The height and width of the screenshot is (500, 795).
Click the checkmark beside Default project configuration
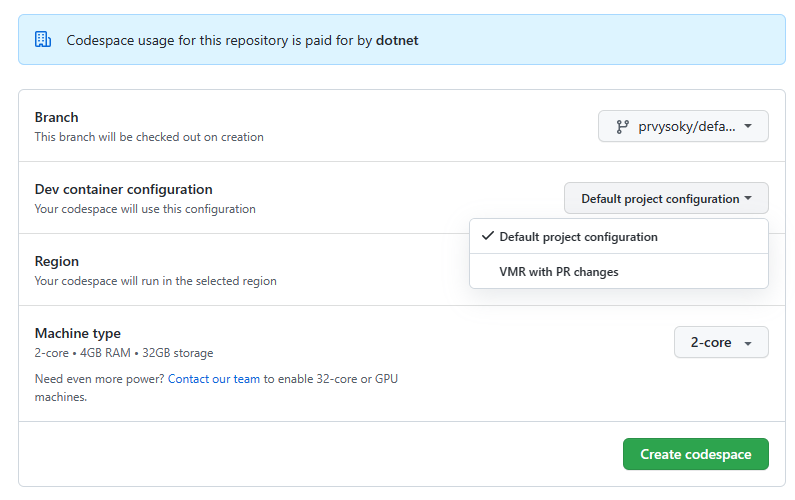[488, 236]
